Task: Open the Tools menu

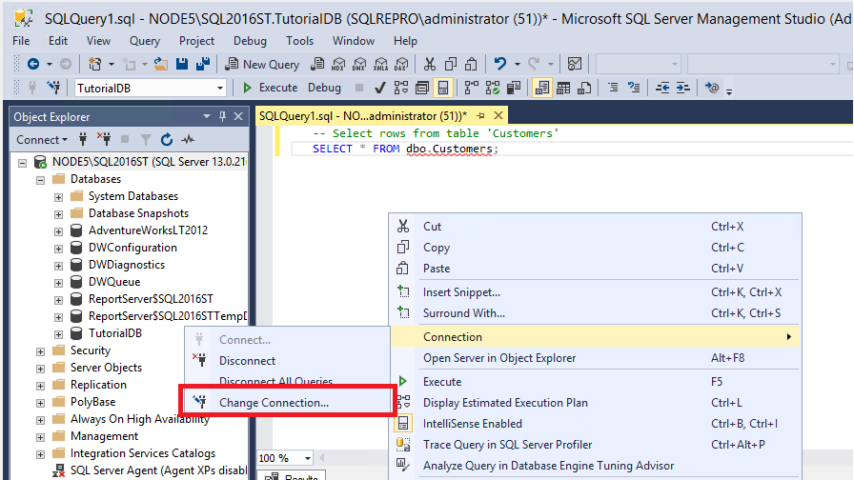Action: tap(300, 41)
